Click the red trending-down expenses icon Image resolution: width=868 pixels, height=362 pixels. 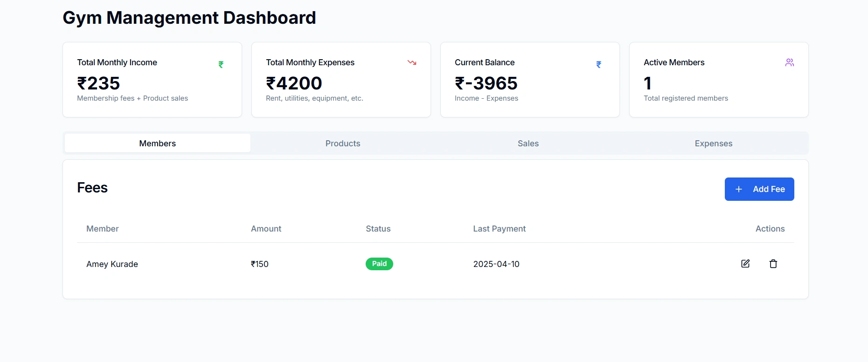point(412,62)
